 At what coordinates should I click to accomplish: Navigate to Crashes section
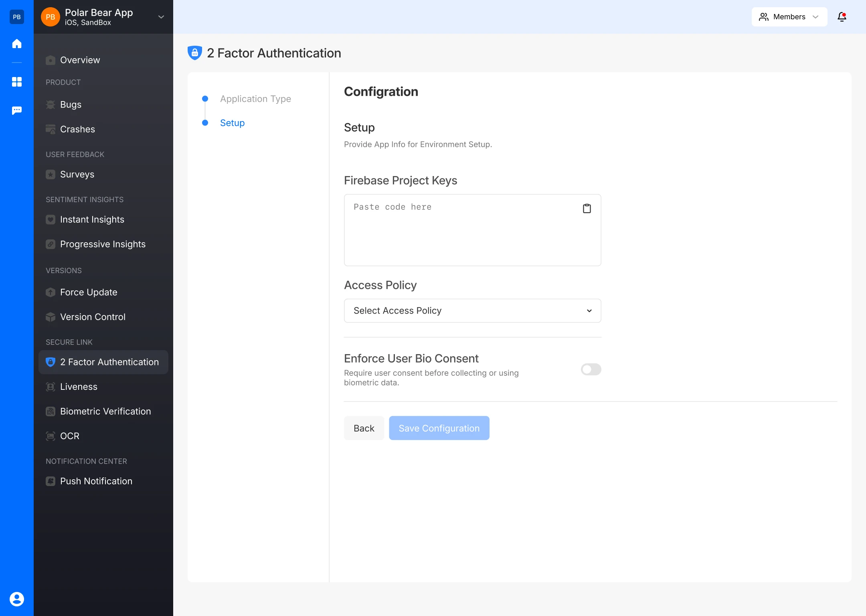coord(77,129)
